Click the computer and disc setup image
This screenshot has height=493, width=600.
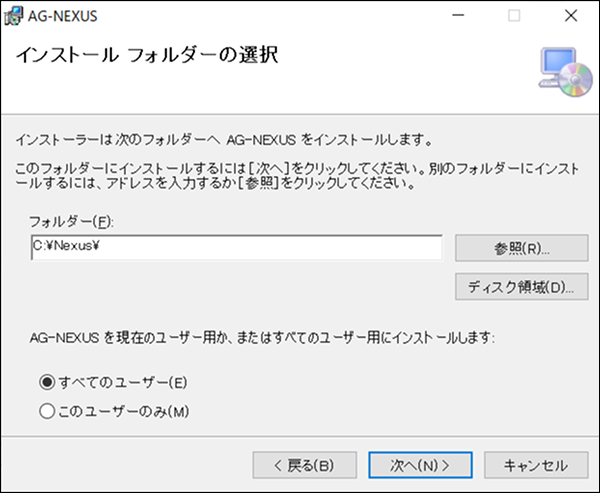tap(565, 72)
